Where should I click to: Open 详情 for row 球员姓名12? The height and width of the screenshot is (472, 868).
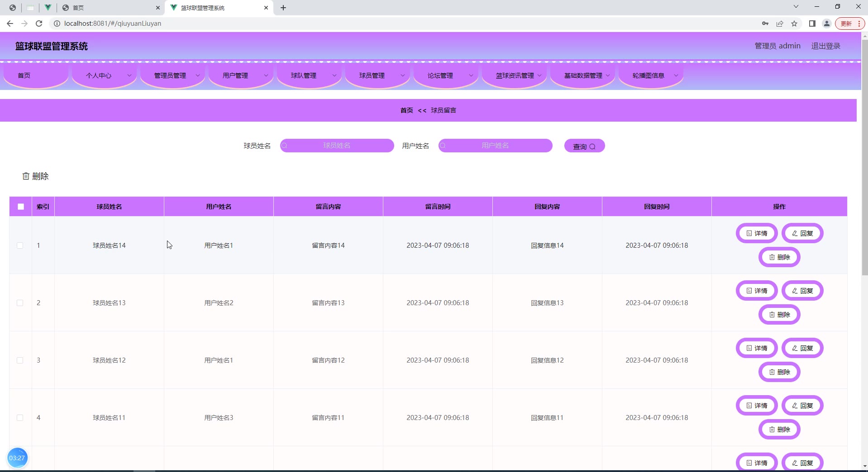757,348
